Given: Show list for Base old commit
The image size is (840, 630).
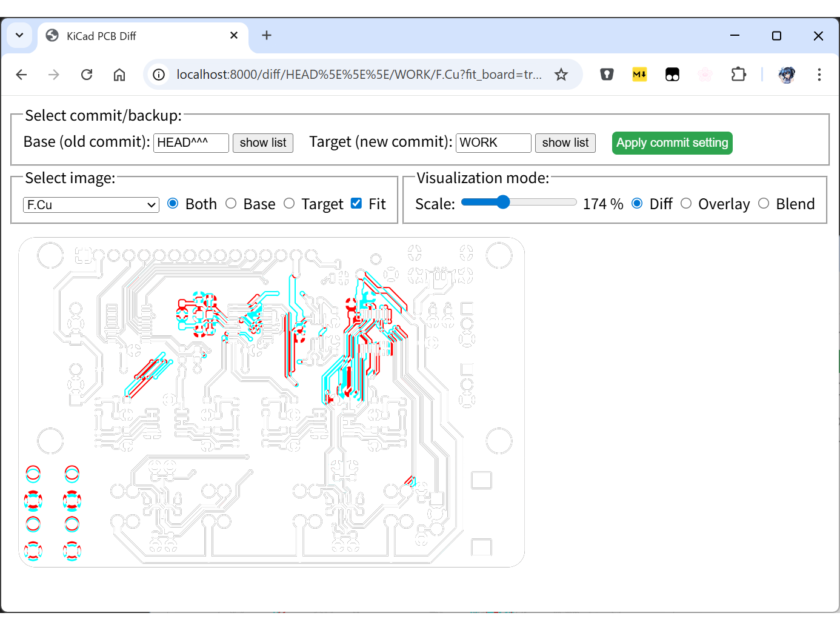Looking at the screenshot, I should click(x=262, y=142).
